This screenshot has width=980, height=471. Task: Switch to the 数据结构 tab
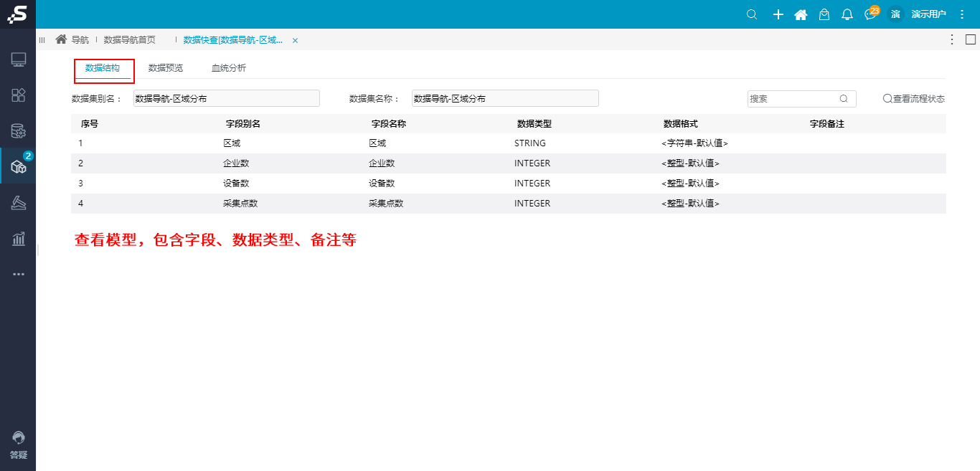(x=103, y=68)
